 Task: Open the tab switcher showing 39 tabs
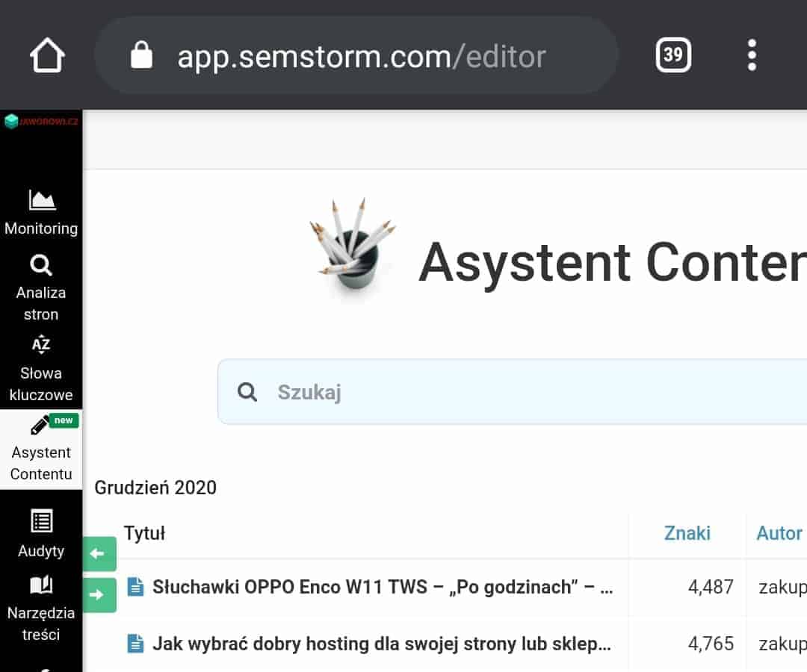[673, 55]
